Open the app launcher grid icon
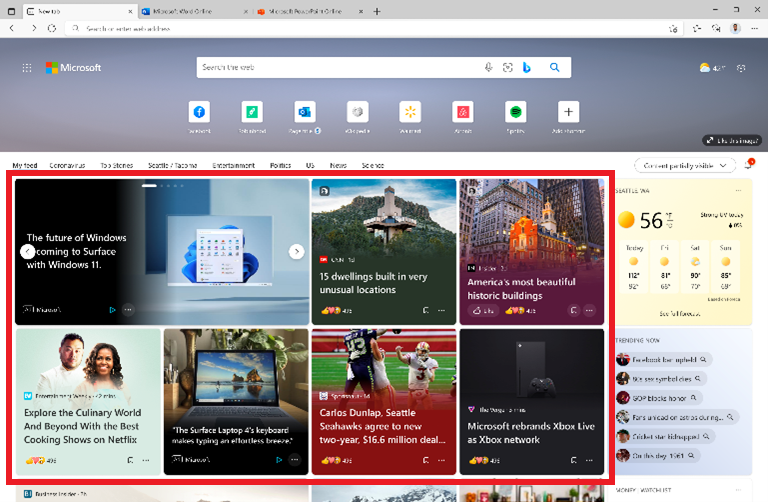This screenshot has width=768, height=502. 27,68
